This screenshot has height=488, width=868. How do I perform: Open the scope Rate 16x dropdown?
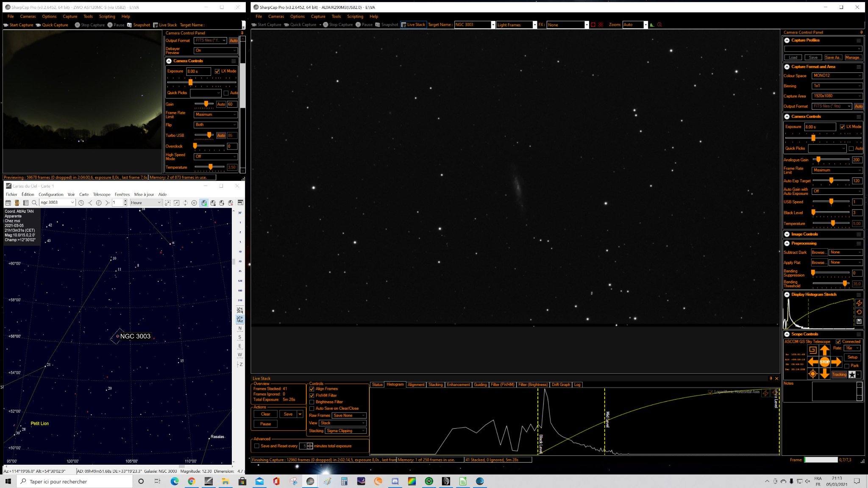point(852,348)
